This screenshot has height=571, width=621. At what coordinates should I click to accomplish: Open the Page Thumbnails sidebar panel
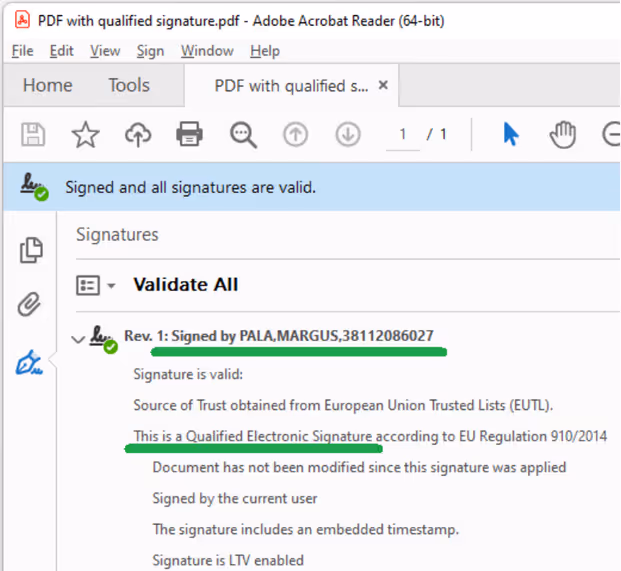click(x=31, y=250)
